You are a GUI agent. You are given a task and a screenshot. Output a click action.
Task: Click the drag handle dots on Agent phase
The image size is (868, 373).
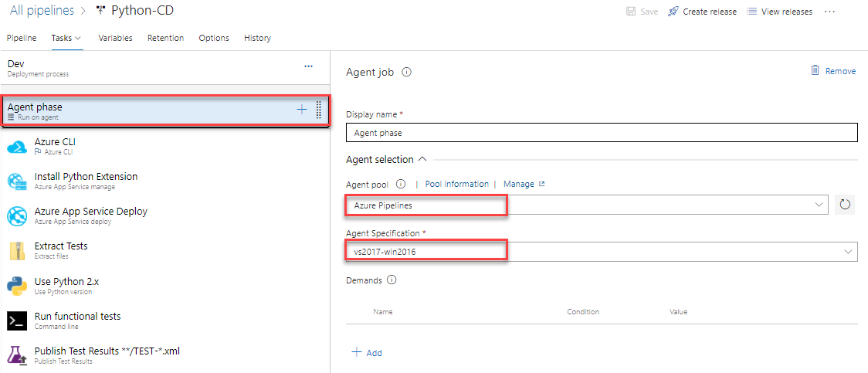(x=318, y=110)
